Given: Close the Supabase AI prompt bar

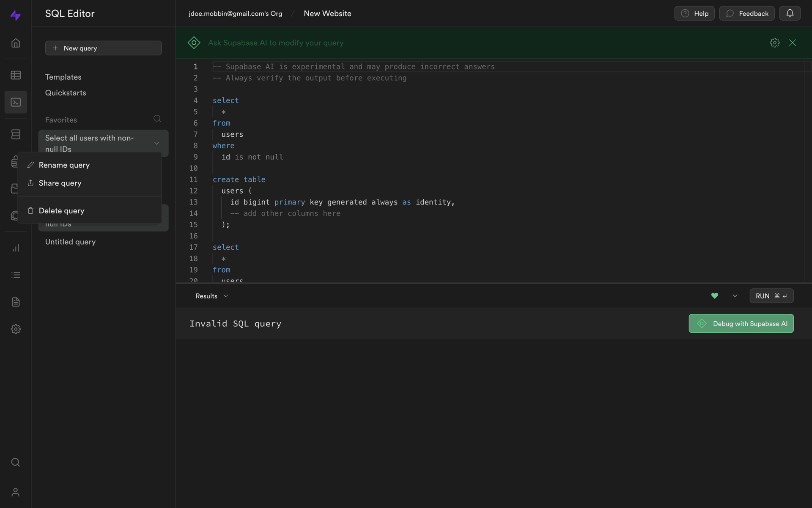Looking at the screenshot, I should coord(793,43).
